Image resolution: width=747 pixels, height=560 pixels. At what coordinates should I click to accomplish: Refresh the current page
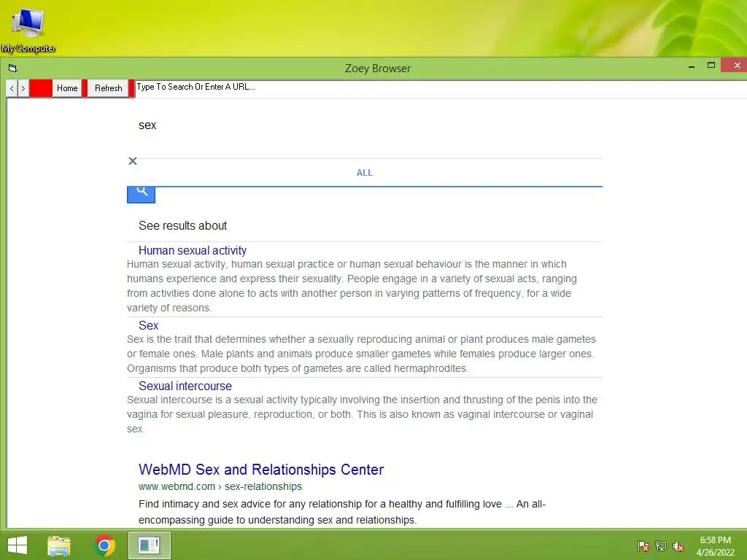click(x=108, y=88)
